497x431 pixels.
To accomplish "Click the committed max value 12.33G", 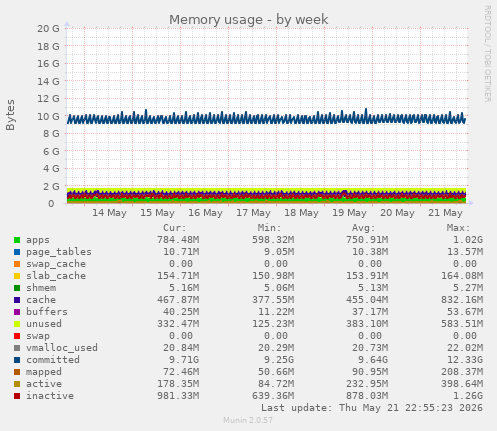I will point(465,360).
